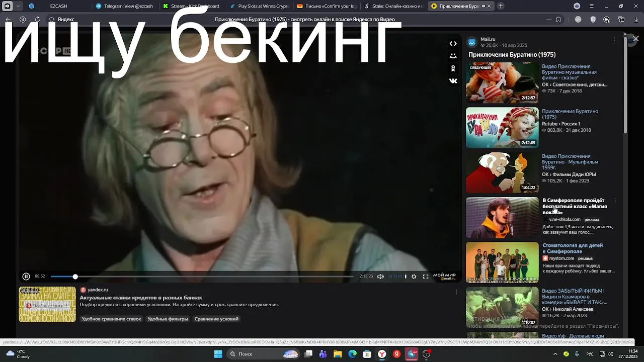Open Yandex Browser taskbar icon

tap(382, 354)
